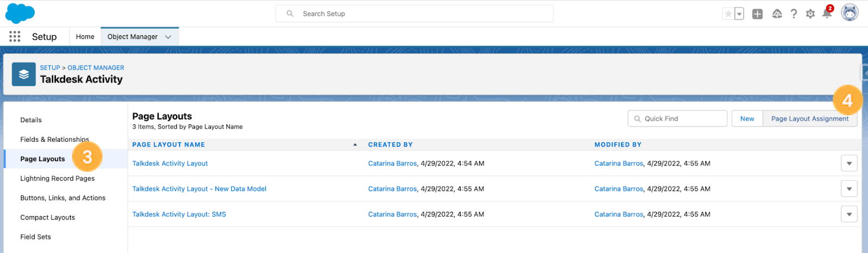
Task: Open the Help question mark icon
Action: pos(794,14)
